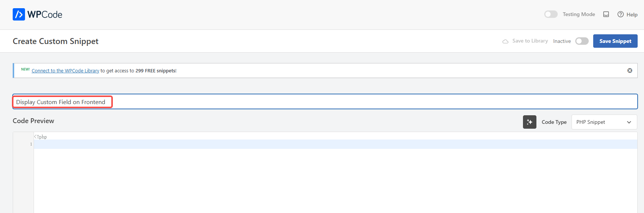The height and width of the screenshot is (213, 644).
Task: Click the WPCode wordmark text
Action: click(45, 15)
